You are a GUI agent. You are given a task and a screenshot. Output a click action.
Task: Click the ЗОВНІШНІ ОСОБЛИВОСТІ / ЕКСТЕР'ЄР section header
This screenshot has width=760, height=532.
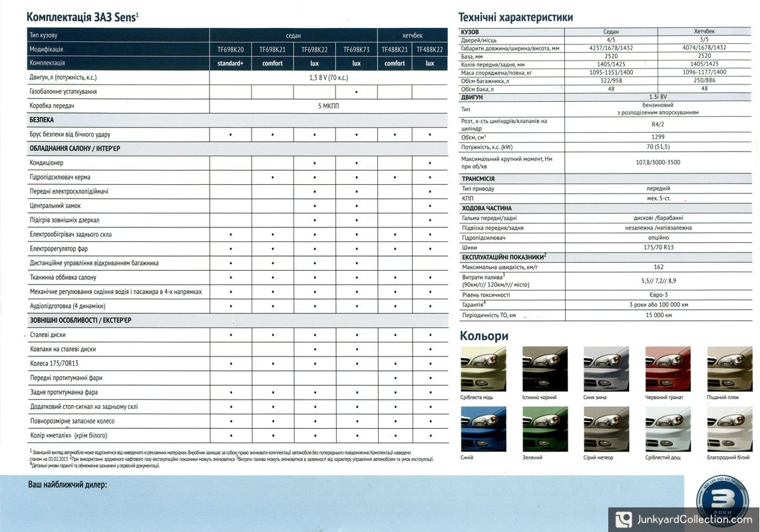point(81,321)
